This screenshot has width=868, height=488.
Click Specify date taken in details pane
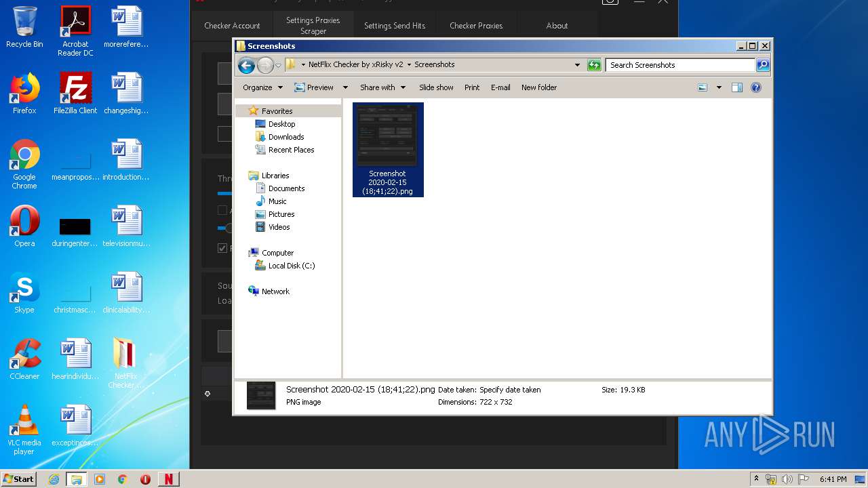(x=510, y=390)
